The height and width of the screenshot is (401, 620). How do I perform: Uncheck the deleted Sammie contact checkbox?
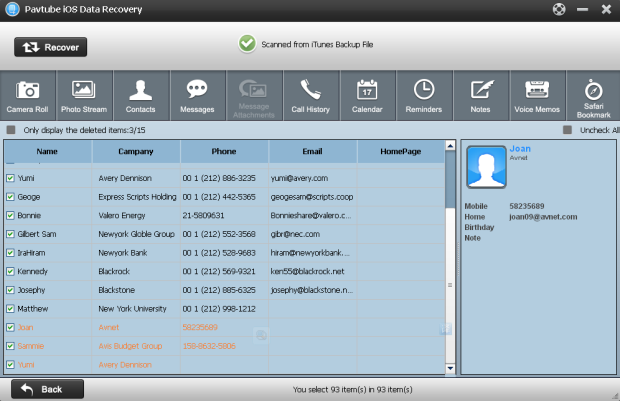point(11,346)
